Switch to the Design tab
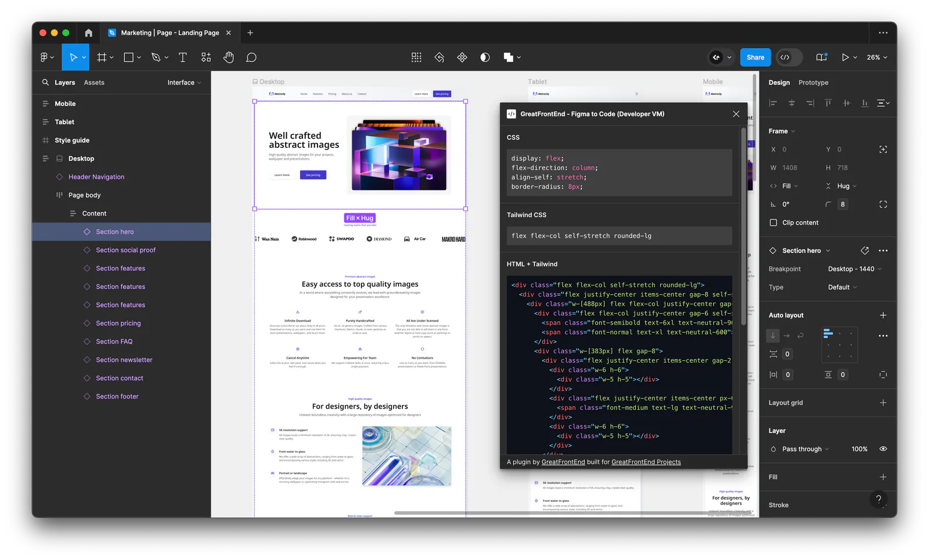This screenshot has width=929, height=560. pyautogui.click(x=779, y=82)
